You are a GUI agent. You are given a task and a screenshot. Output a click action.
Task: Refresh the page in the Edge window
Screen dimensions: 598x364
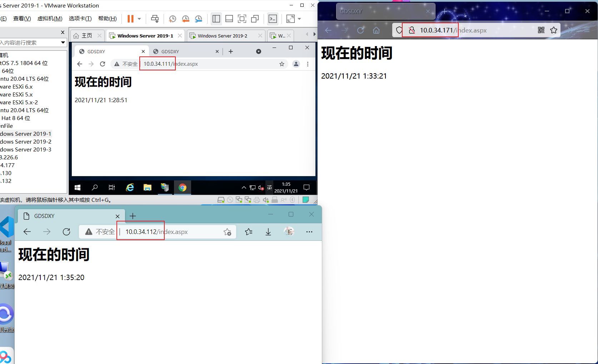point(66,232)
